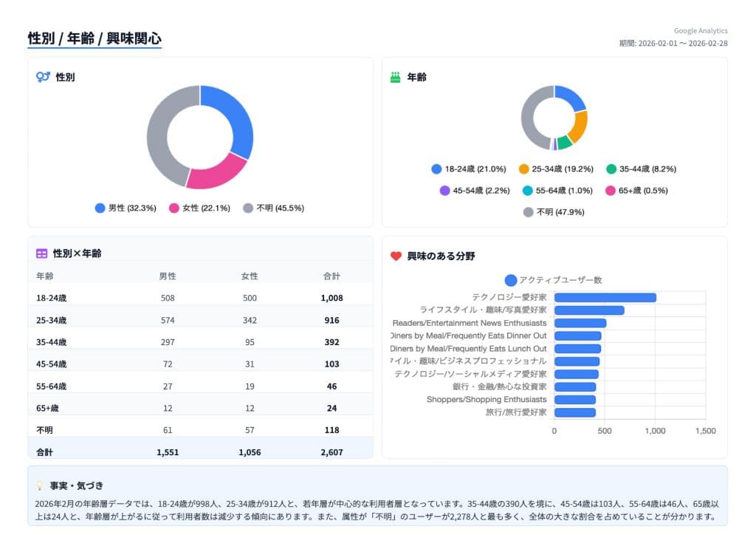This screenshot has width=756, height=535.
Task: Click the 35-44歳 green legend dot
Action: coord(611,169)
